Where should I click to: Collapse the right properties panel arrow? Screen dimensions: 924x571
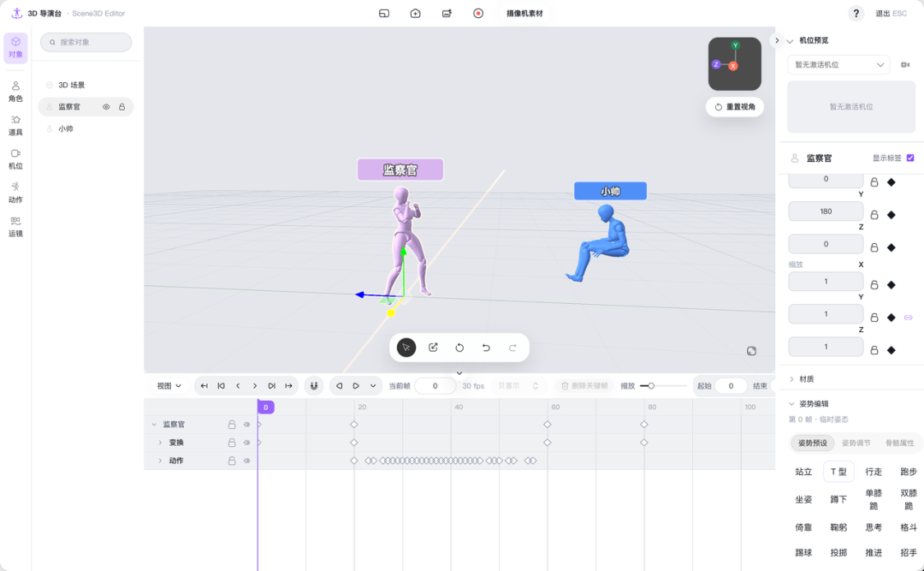[x=777, y=41]
